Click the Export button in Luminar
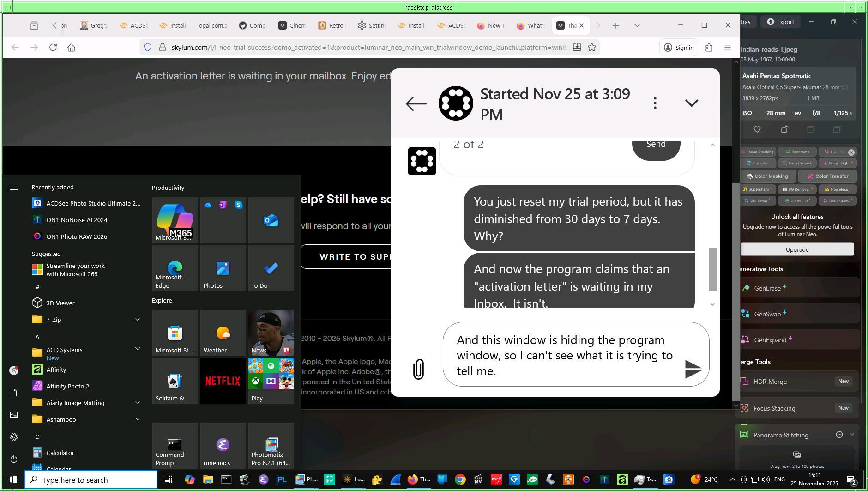 [781, 22]
